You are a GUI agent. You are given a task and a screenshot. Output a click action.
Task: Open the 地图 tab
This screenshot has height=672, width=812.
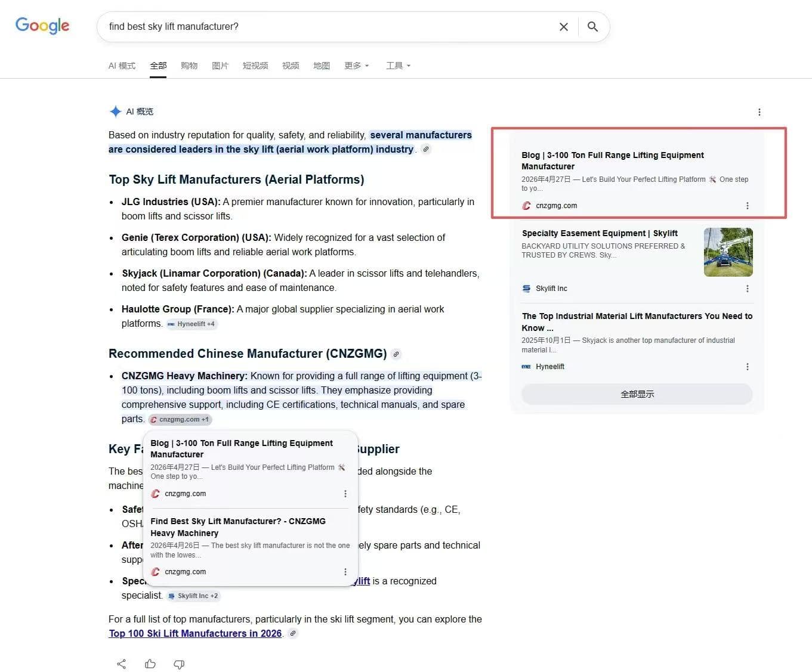[322, 66]
